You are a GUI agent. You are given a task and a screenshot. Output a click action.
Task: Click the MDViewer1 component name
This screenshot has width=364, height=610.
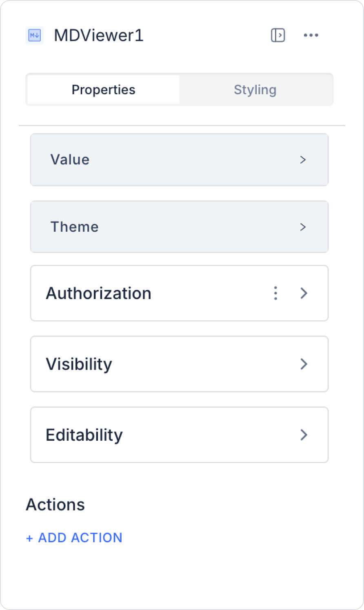click(x=99, y=35)
